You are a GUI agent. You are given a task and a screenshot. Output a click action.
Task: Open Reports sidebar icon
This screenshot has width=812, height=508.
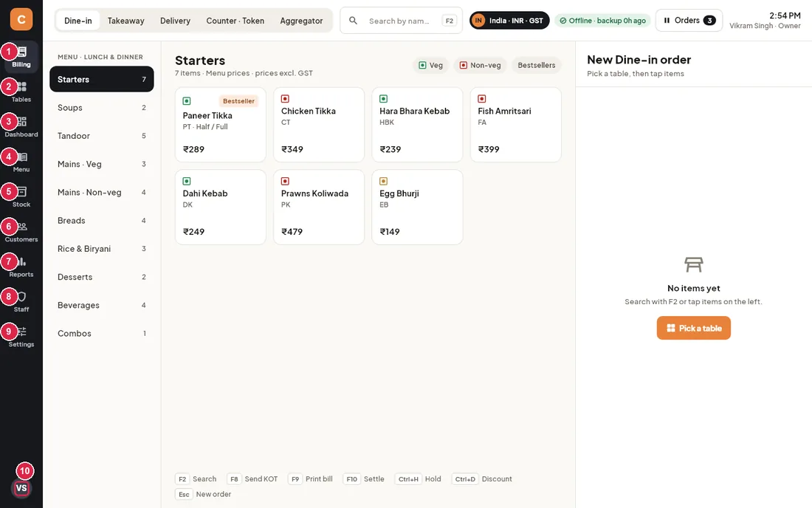pyautogui.click(x=21, y=266)
